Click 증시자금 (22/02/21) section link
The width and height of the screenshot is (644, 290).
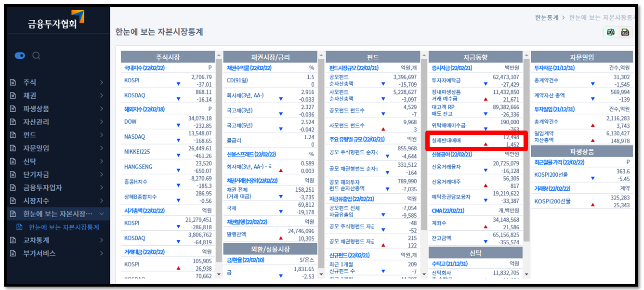pyautogui.click(x=451, y=68)
